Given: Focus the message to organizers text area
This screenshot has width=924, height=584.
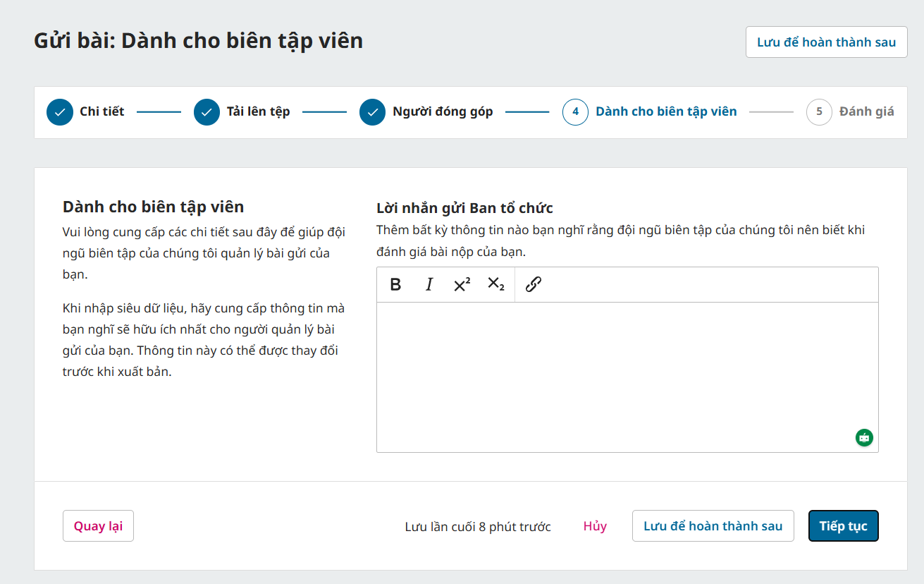Looking at the screenshot, I should point(627,377).
